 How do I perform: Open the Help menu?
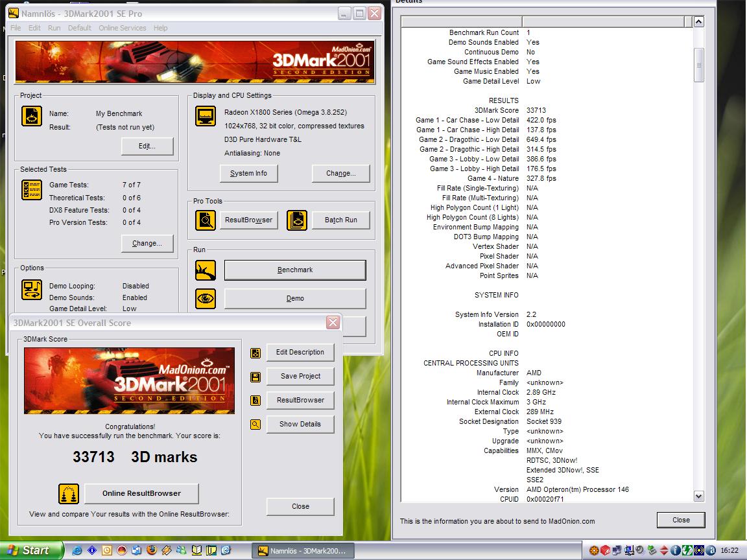pyautogui.click(x=160, y=28)
